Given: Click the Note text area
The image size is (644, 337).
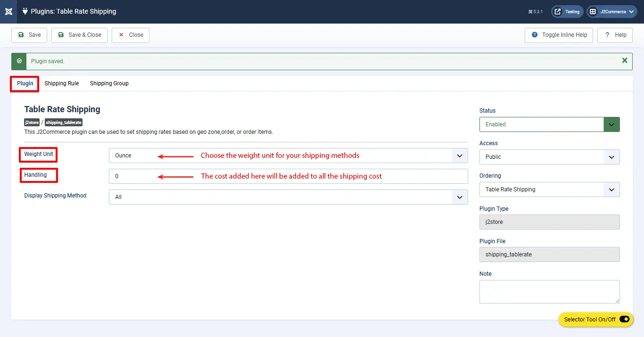Looking at the screenshot, I should click(550, 292).
